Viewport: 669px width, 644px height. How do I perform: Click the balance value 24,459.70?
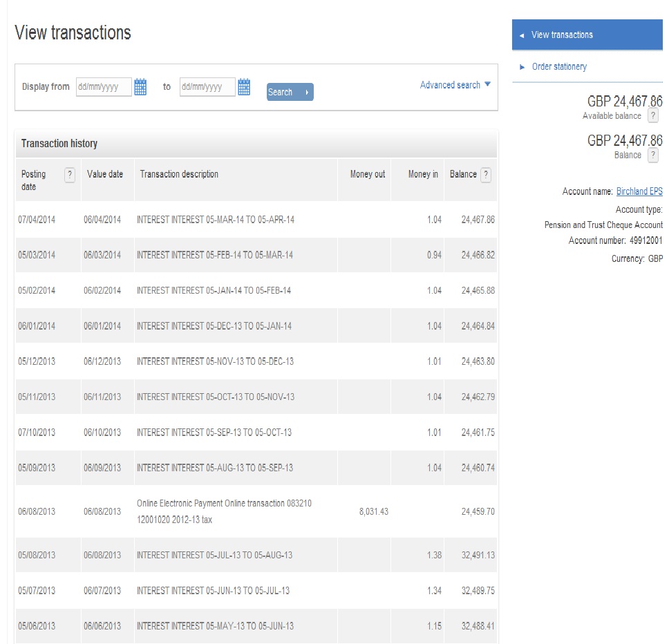[x=478, y=511]
